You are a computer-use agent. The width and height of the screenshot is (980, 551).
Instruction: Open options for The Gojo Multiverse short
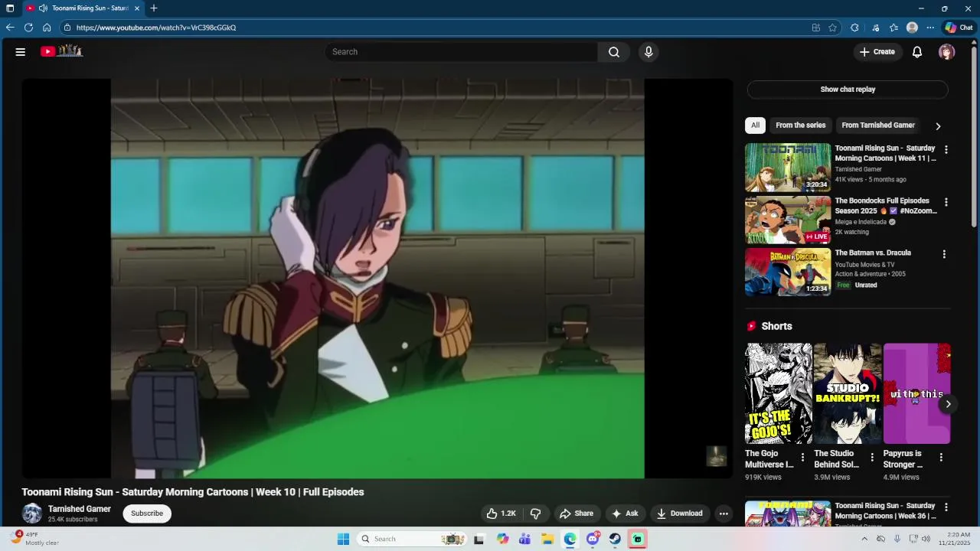803,458
